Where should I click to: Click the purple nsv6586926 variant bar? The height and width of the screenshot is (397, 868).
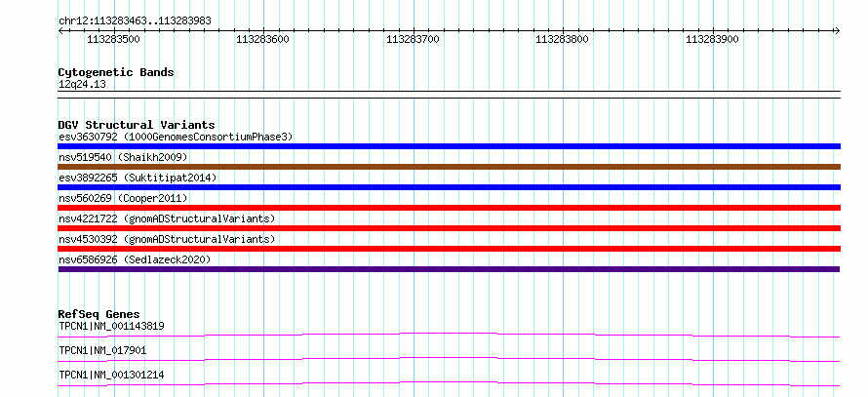(x=449, y=269)
